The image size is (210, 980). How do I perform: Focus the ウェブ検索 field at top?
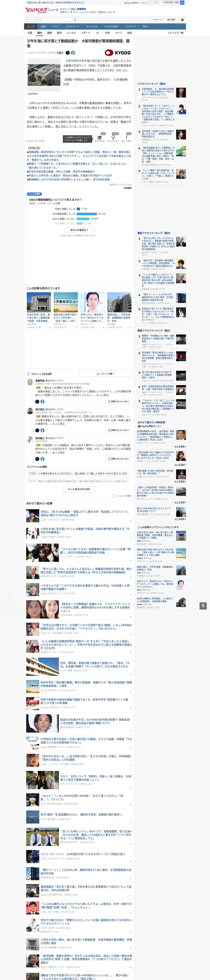(155, 3)
